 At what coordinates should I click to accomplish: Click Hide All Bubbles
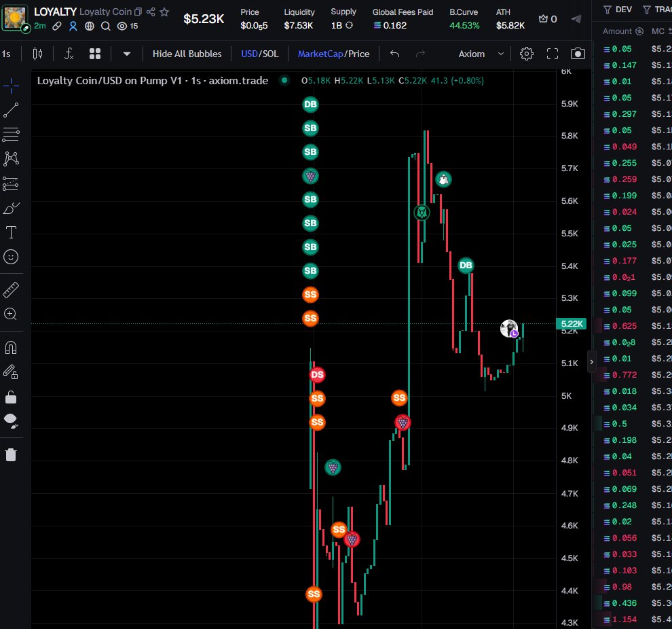187,54
